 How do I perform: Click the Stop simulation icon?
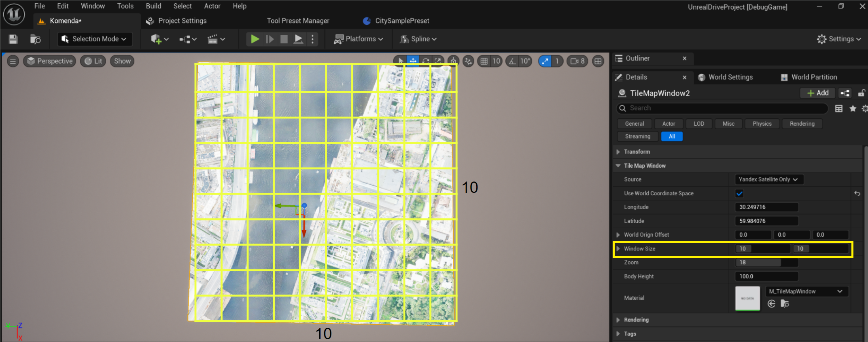click(284, 39)
